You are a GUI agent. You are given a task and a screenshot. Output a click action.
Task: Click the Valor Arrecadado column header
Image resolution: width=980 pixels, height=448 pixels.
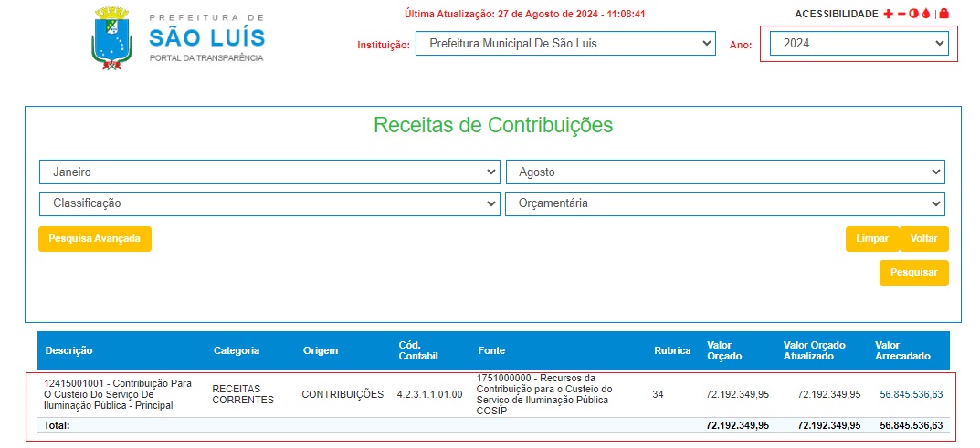[902, 350]
